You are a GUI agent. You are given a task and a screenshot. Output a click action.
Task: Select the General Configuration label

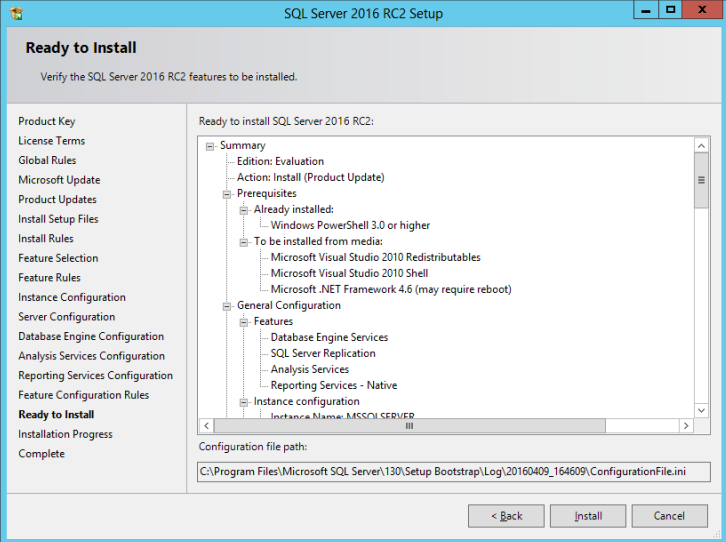[x=289, y=305]
